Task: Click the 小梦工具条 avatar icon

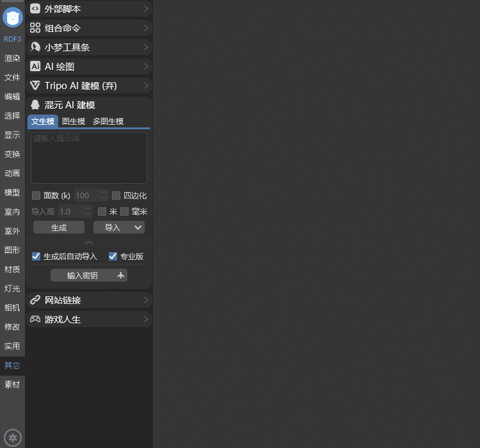Action: (35, 47)
